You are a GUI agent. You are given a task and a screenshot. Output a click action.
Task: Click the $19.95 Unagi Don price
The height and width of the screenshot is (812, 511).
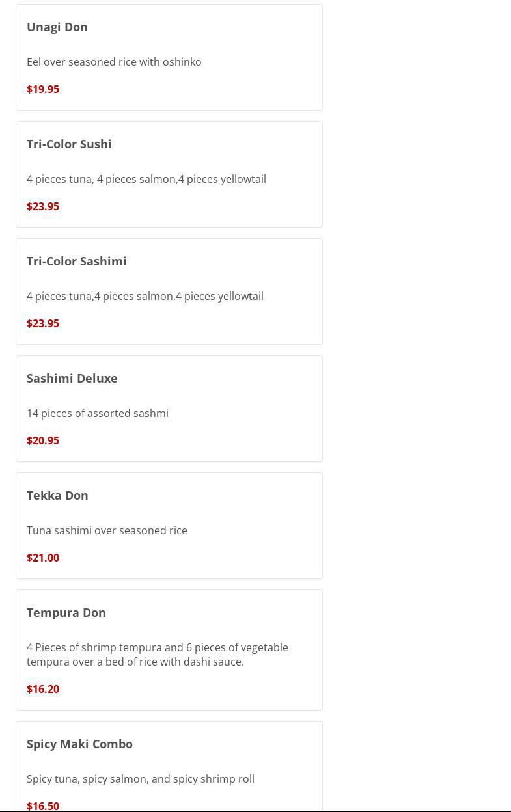click(43, 89)
